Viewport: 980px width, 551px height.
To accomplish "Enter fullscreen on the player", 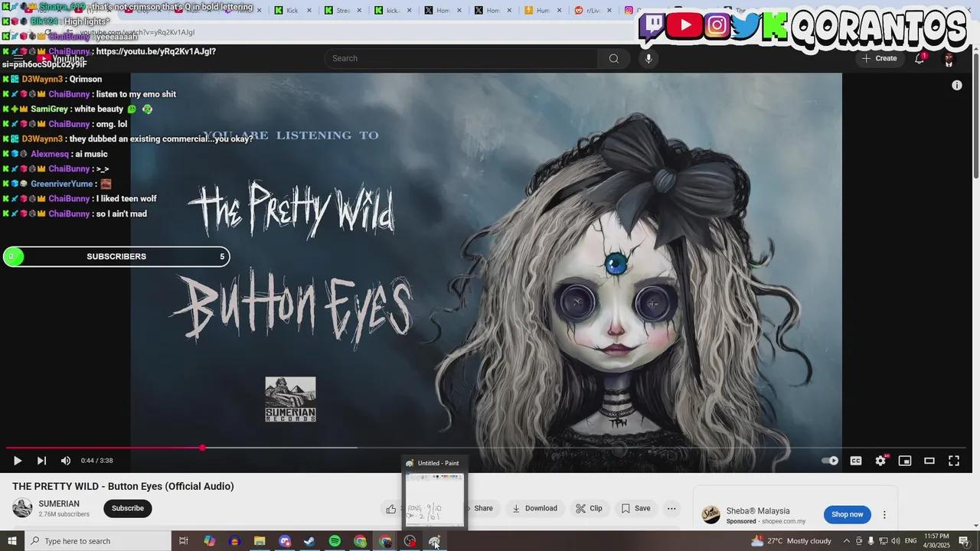I will click(954, 461).
